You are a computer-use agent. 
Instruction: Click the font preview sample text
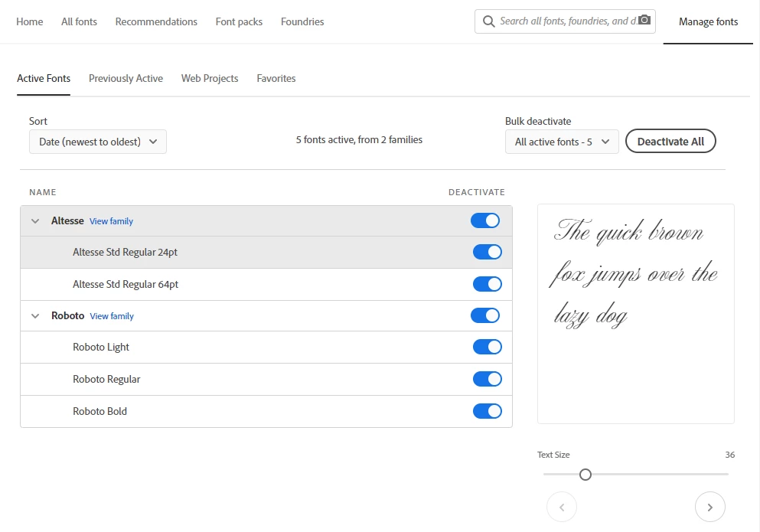pos(634,274)
